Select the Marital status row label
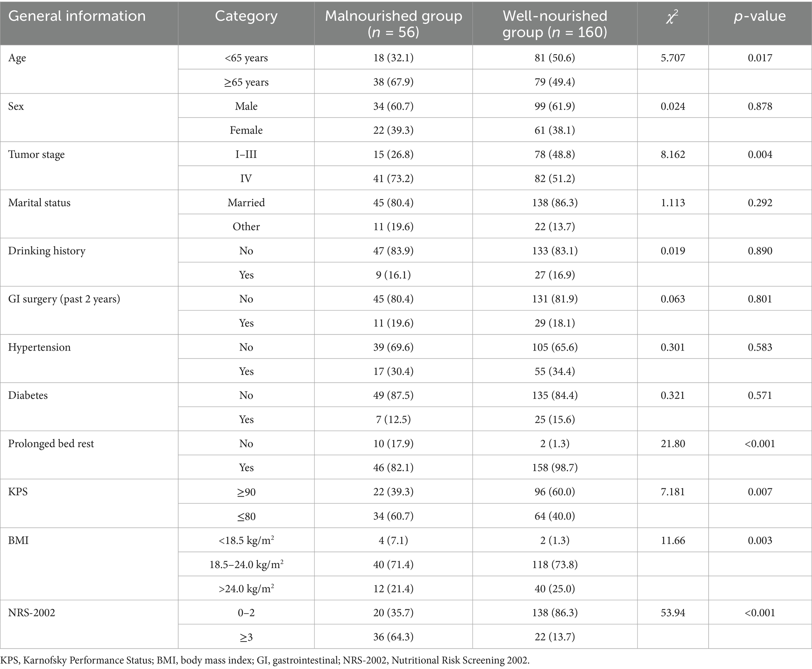The image size is (812, 669). tap(39, 203)
